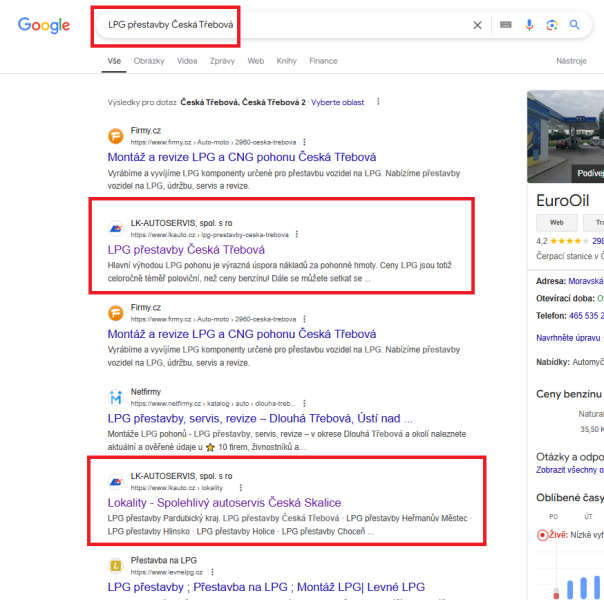This screenshot has height=600, width=604.
Task: Switch to the Zprávy tab
Action: tap(222, 61)
